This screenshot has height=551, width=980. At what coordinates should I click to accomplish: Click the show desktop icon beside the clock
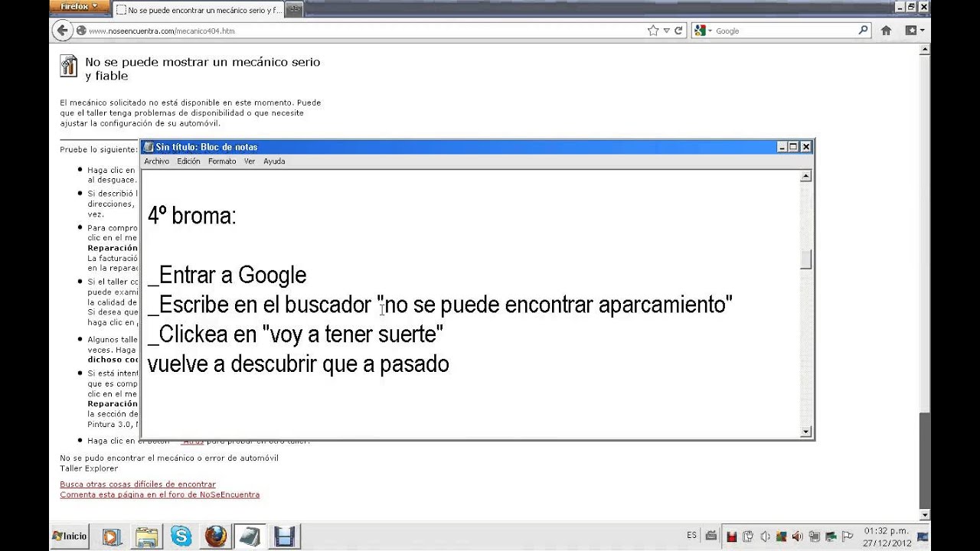(x=923, y=536)
